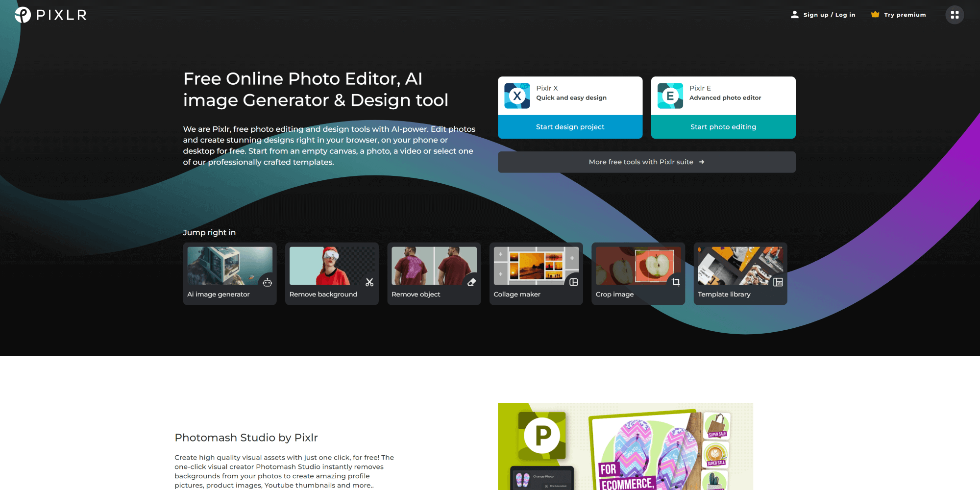This screenshot has height=490, width=980.
Task: Click the Remove background label
Action: 323,294
